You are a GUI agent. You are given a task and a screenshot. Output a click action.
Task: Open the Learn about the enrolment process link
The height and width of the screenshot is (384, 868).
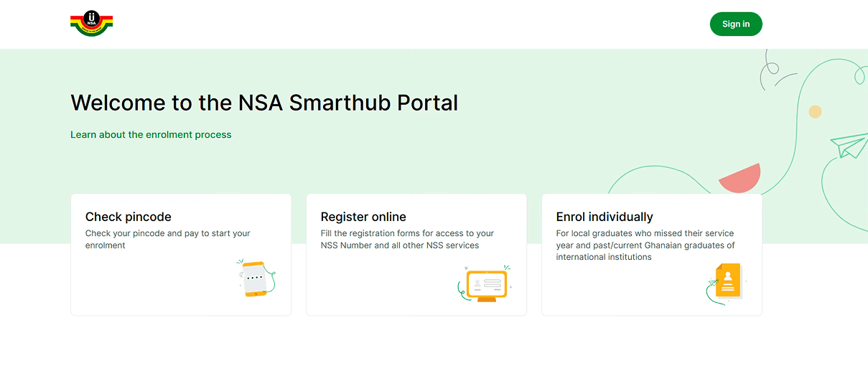tap(151, 134)
